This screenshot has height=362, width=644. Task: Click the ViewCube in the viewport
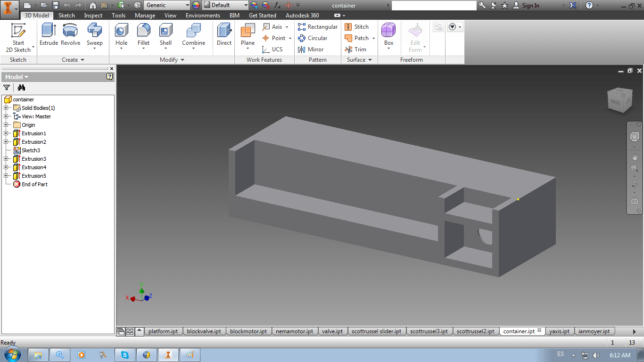(619, 99)
